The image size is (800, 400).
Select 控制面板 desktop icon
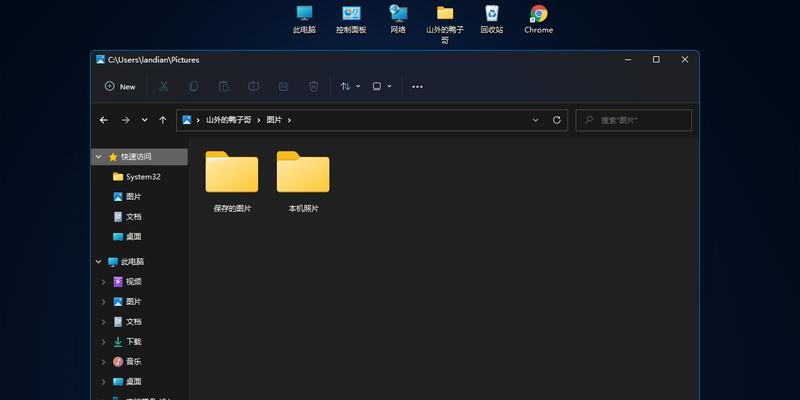[x=351, y=19]
